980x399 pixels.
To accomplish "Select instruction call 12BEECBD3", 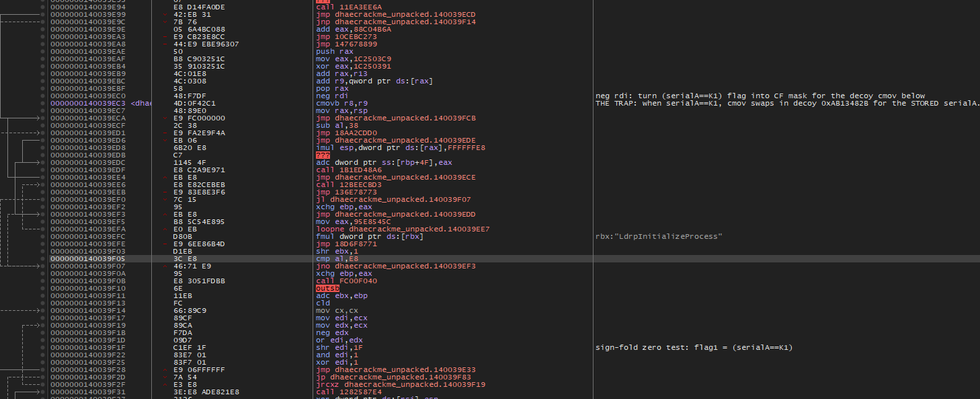I will [x=349, y=184].
